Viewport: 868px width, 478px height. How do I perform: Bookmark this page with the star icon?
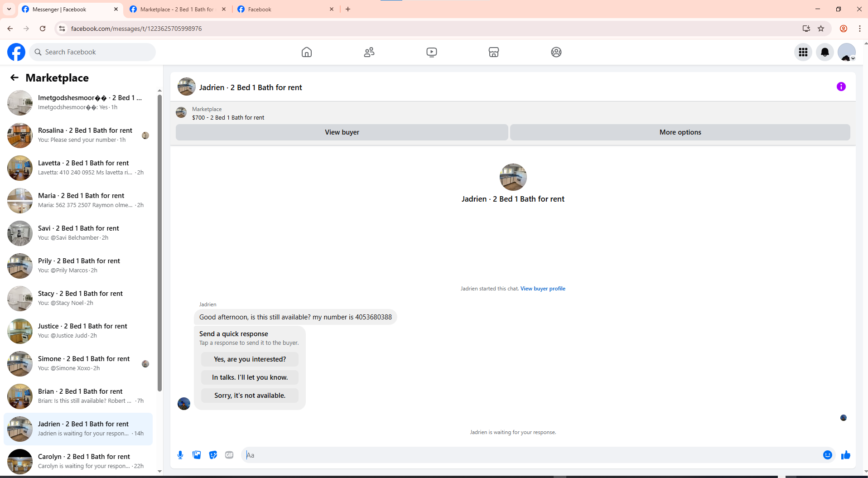pyautogui.click(x=821, y=29)
